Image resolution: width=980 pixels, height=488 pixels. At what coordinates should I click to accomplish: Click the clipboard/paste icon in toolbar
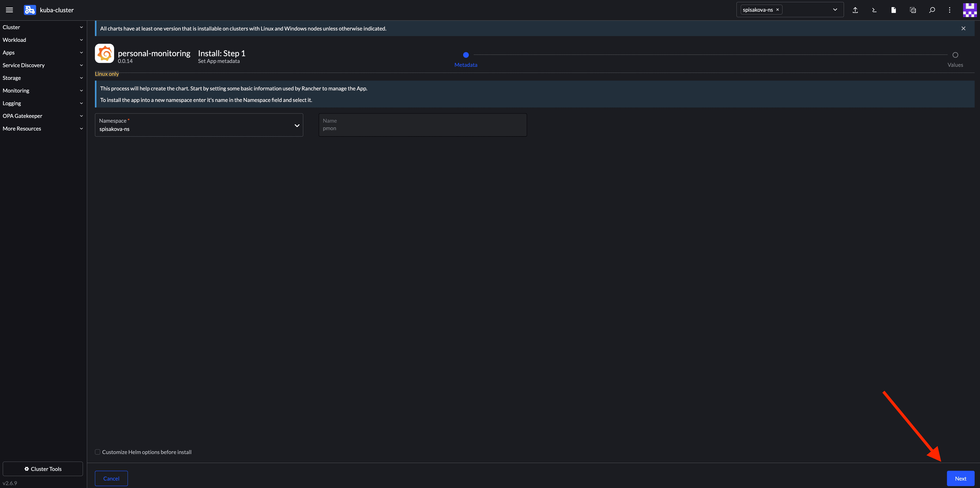pyautogui.click(x=913, y=10)
